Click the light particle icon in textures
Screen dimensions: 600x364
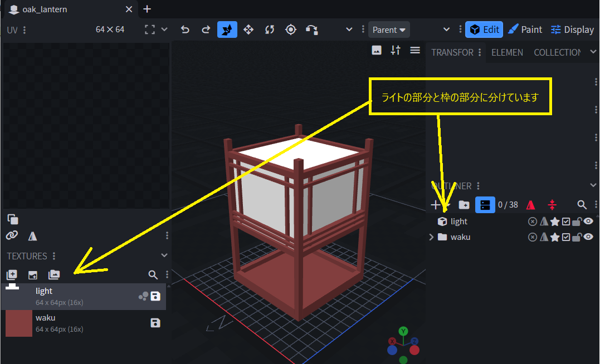(x=144, y=296)
